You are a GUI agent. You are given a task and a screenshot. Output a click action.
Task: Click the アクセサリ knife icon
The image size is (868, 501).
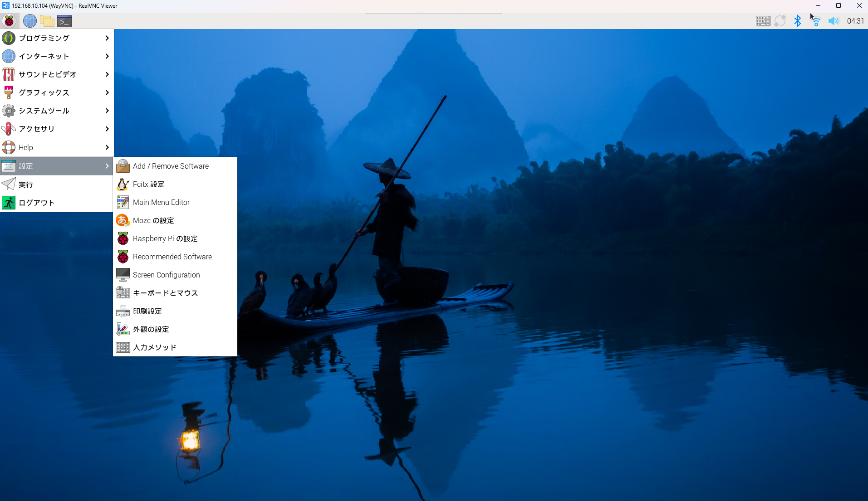[x=9, y=129]
